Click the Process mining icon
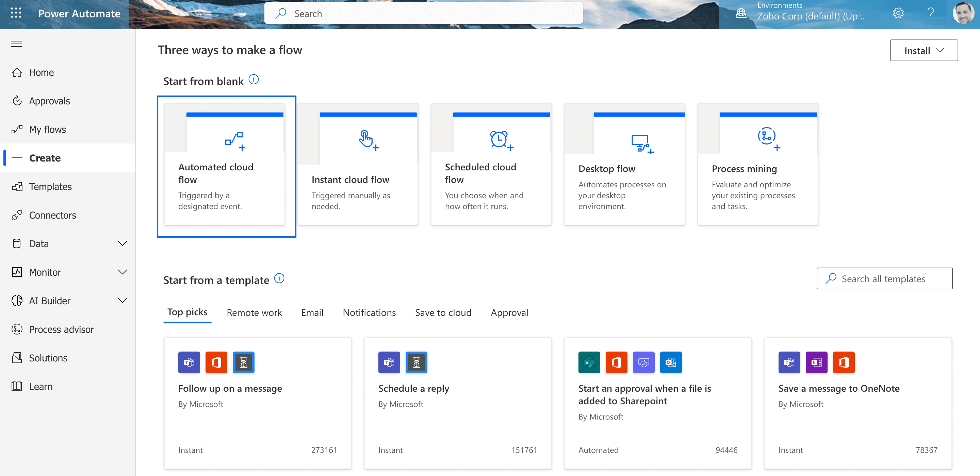Screen dimensions: 980x476 (x=769, y=139)
